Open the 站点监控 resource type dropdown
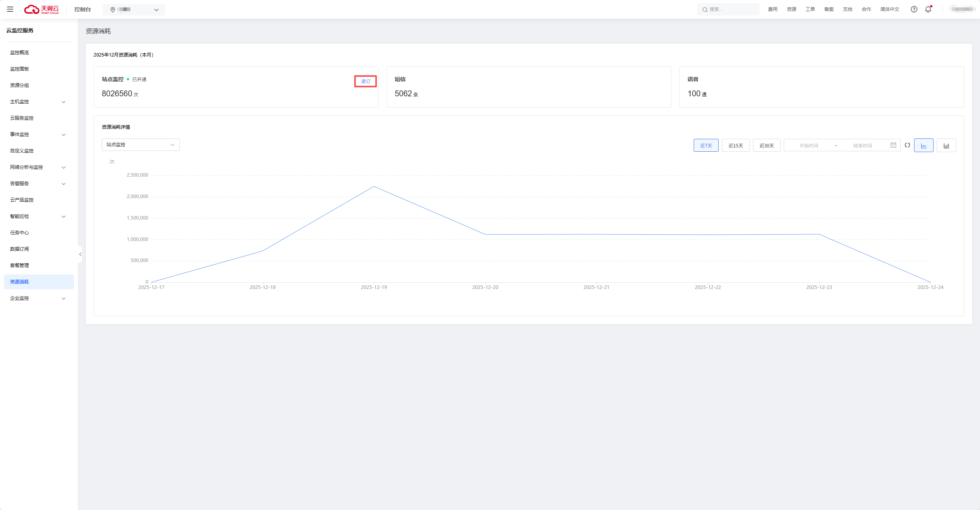The width and height of the screenshot is (980, 510). click(x=140, y=145)
